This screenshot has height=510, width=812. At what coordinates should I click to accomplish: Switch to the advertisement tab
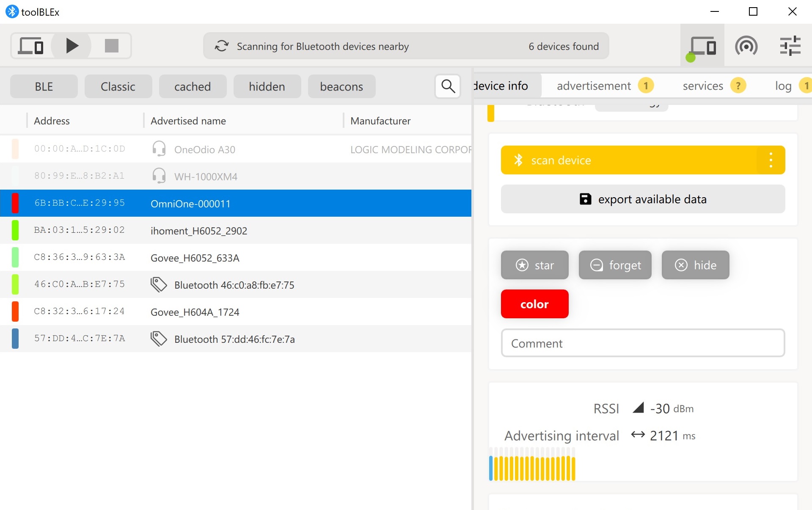click(605, 85)
